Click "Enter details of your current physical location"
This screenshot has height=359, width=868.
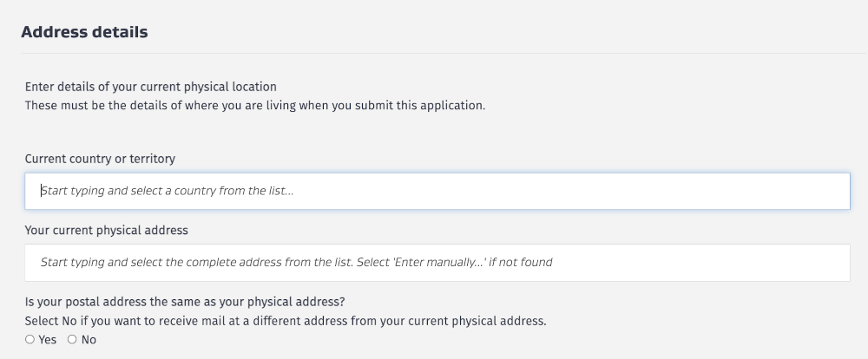pyautogui.click(x=150, y=87)
